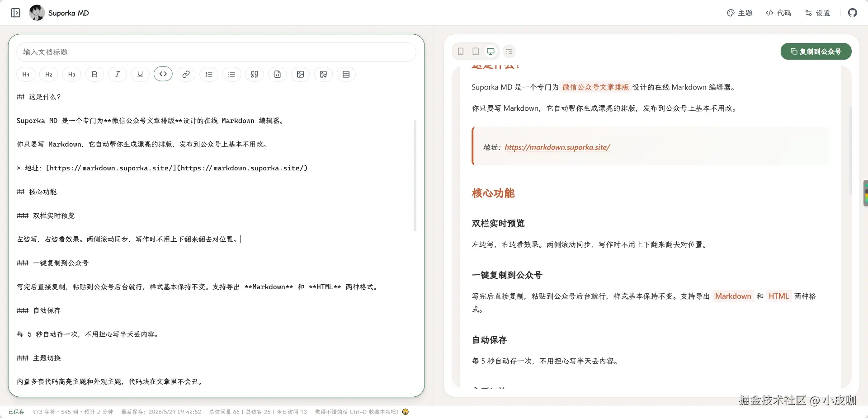868x418 pixels.
Task: Click the highlighted Markdown word in preview
Action: pyautogui.click(x=733, y=296)
